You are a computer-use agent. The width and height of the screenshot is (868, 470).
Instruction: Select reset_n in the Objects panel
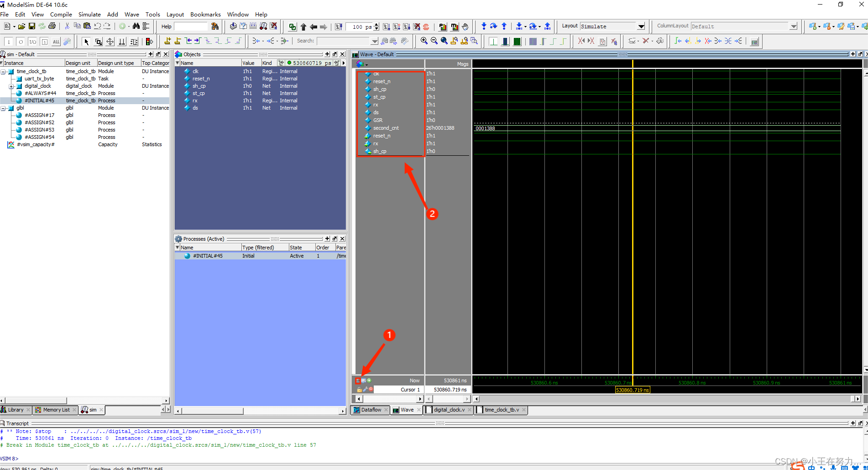pos(201,79)
